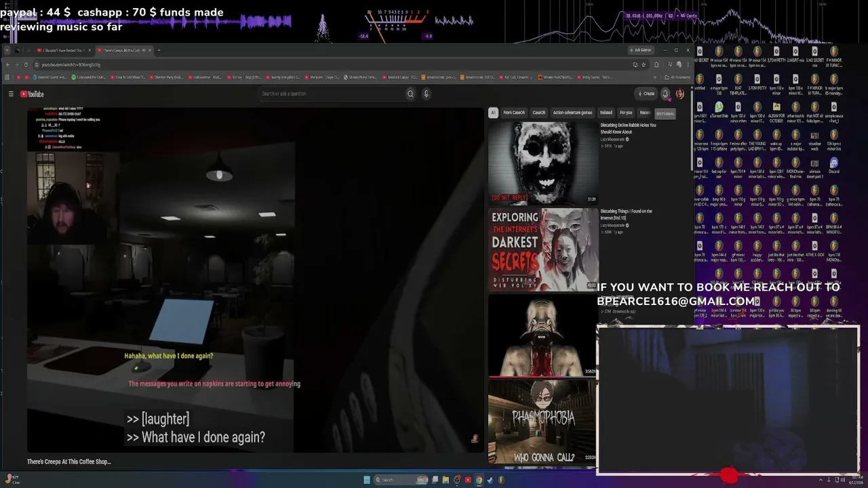Open "Disturbing Things I Found on the Internet" title
The height and width of the screenshot is (488, 868).
point(626,214)
